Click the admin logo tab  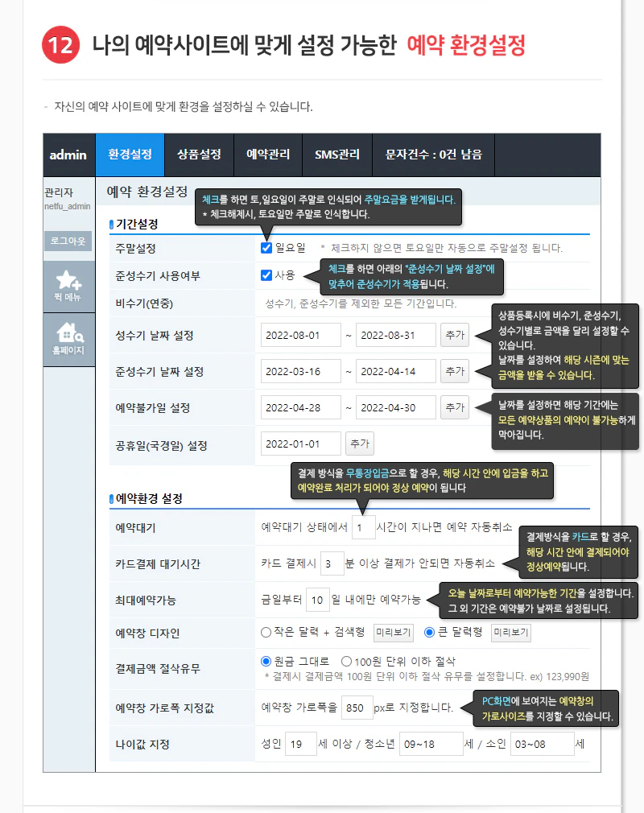coord(68,155)
